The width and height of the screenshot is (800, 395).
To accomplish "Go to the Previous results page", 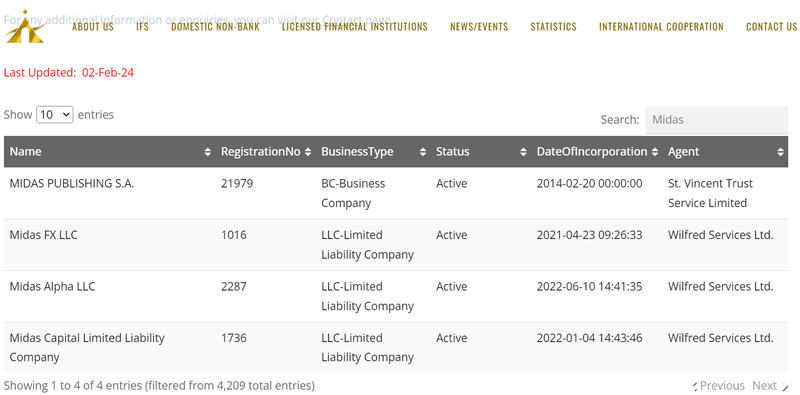I will click(718, 386).
